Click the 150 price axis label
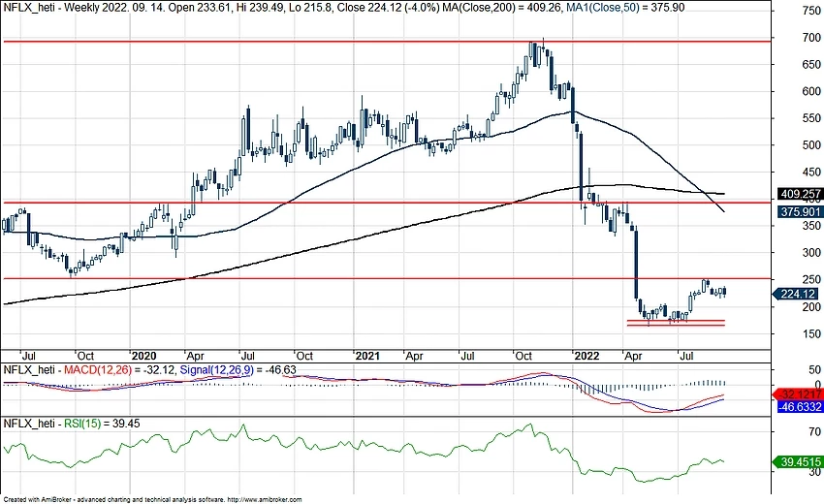This screenshot has width=824, height=504. coord(810,334)
